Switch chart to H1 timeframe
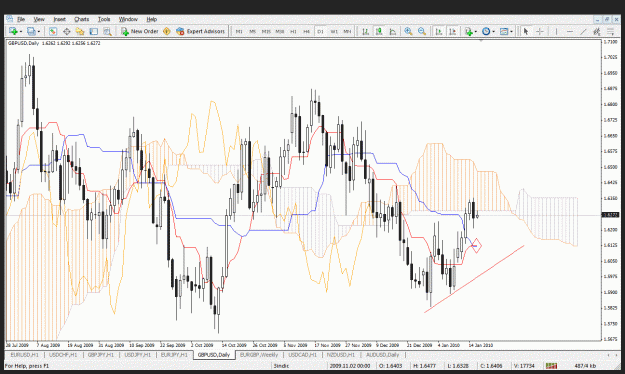Screen dimensions: 625x374 tap(293, 31)
